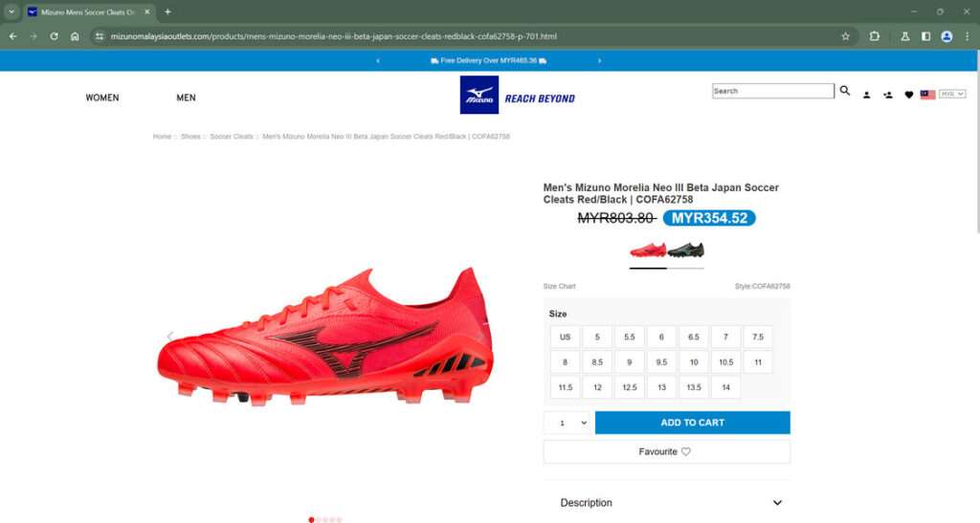Viewport: 980px width, 523px height.
Task: Open the quantity dropdown
Action: 568,423
